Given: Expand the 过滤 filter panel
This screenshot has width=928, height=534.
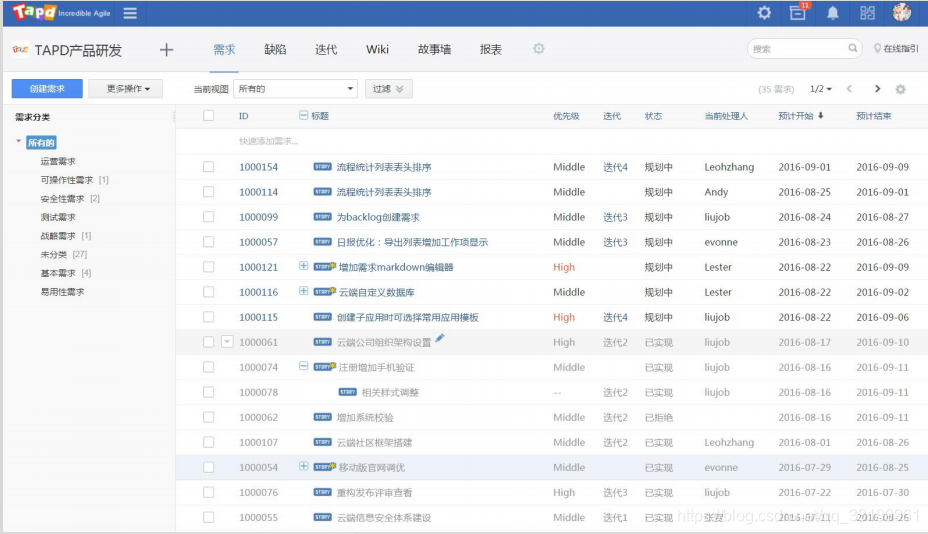Looking at the screenshot, I should [388, 89].
